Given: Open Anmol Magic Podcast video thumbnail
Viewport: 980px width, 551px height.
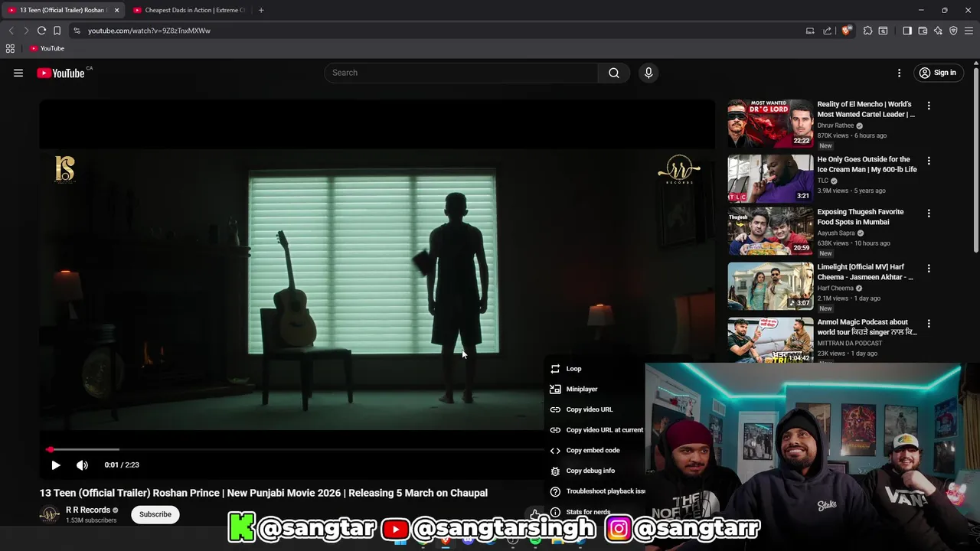Looking at the screenshot, I should (x=770, y=340).
